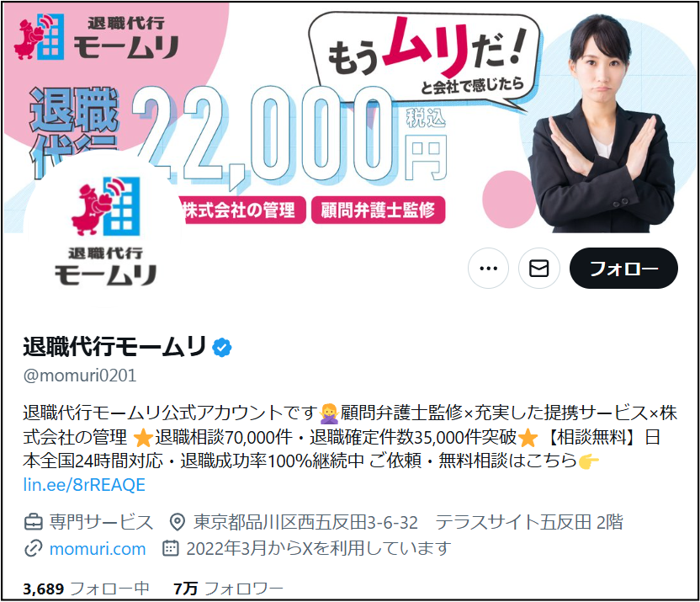The width and height of the screenshot is (700, 602).
Task: Open the momuri.com website link
Action: pos(98,549)
